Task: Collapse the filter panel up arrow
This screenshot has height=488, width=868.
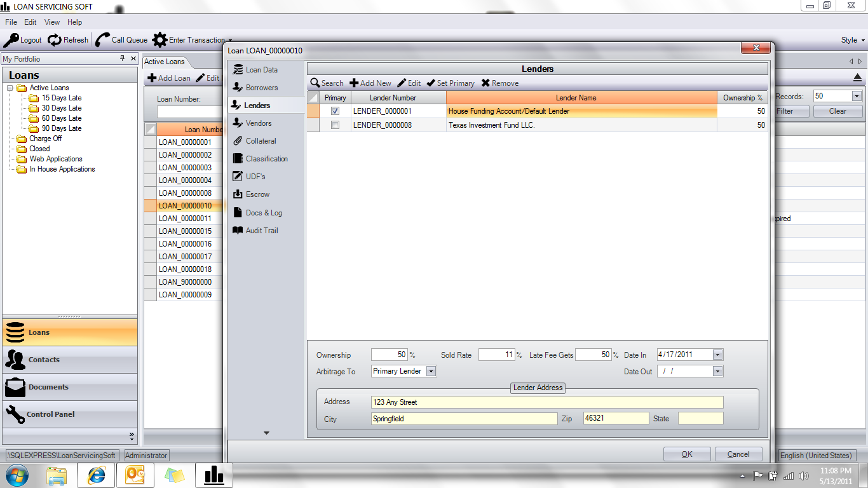Action: [x=857, y=78]
